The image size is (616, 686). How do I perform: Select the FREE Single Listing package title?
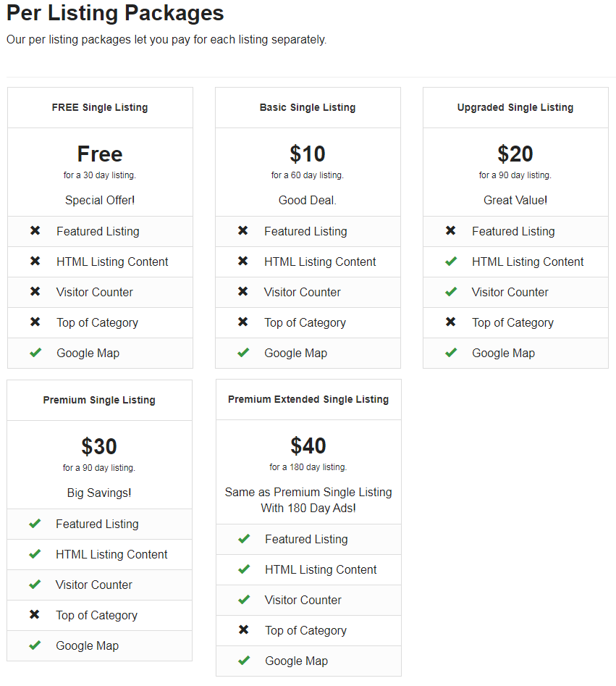click(100, 107)
